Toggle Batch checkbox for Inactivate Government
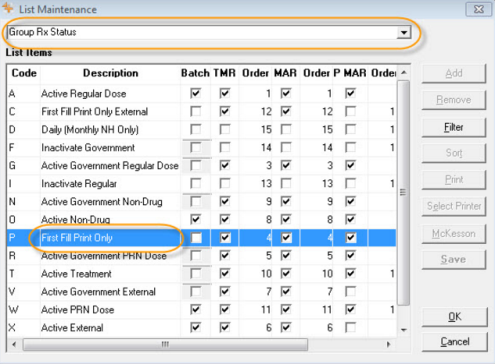The width and height of the screenshot is (495, 364). point(196,147)
